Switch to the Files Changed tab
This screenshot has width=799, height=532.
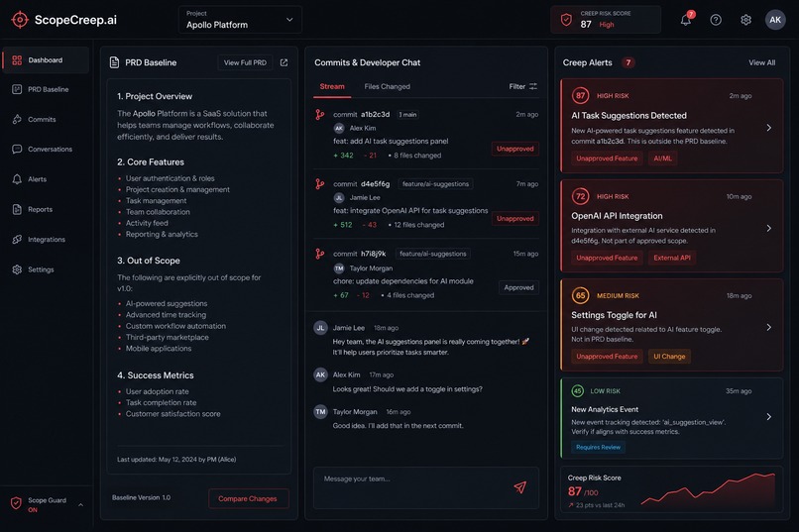(388, 86)
